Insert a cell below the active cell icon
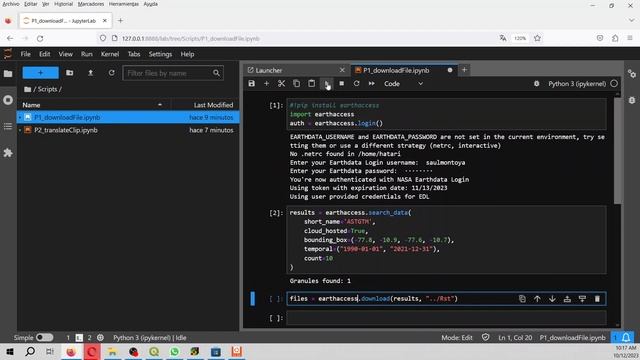This screenshot has height=360, width=640. pos(582,299)
